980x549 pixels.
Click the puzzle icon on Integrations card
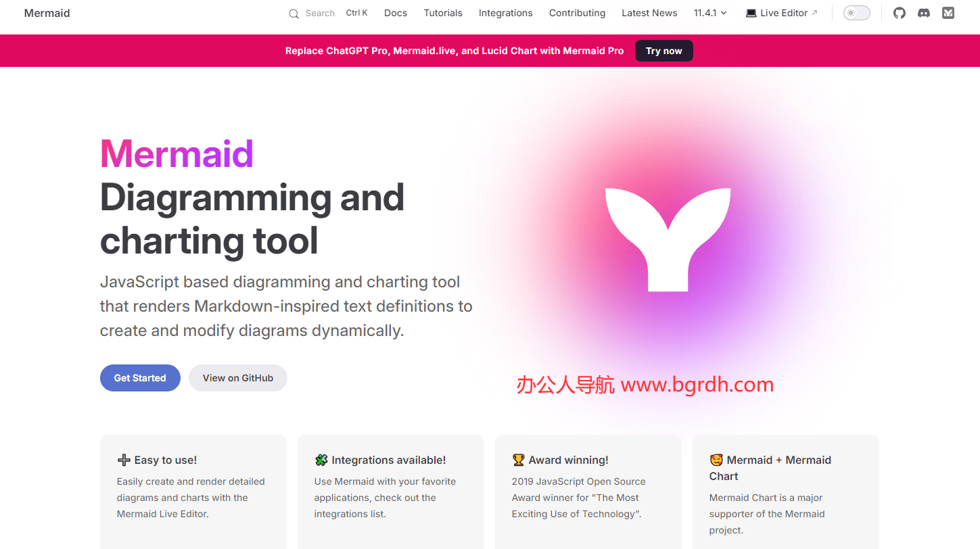(x=321, y=460)
